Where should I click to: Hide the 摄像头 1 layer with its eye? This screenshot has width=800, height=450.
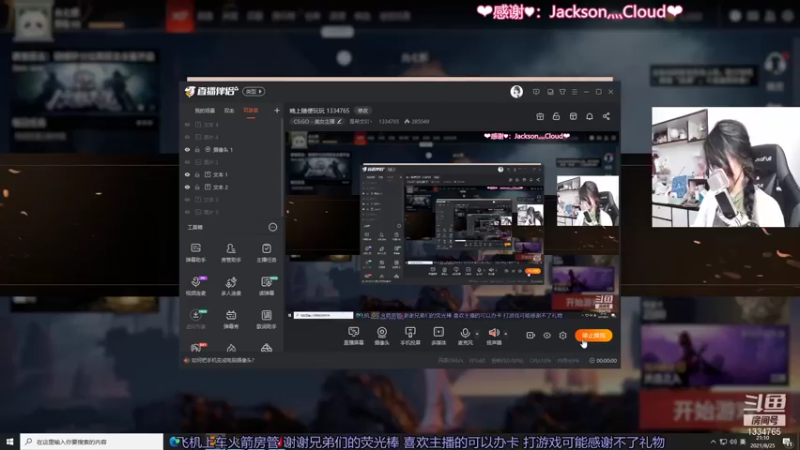tap(187, 149)
